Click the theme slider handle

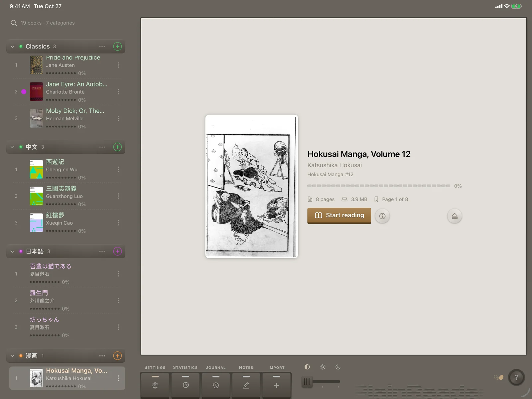(x=307, y=381)
